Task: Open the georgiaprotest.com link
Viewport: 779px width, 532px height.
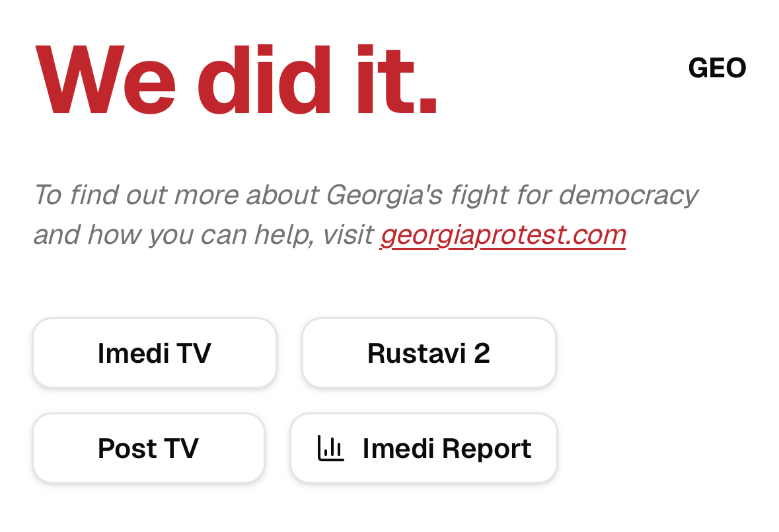Action: (x=503, y=235)
